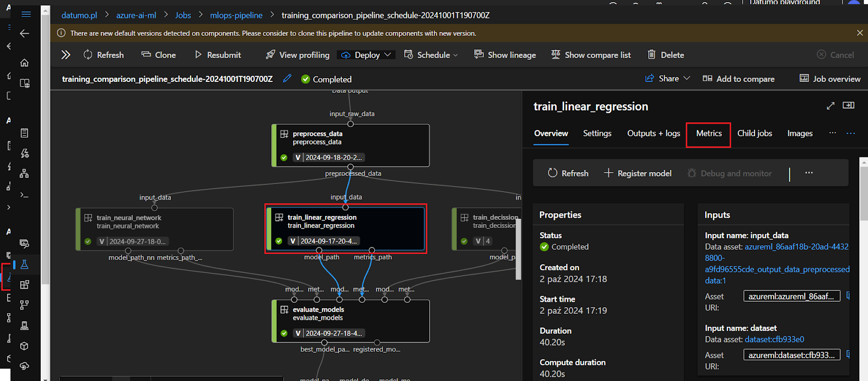Delete the pipeline job
The image size is (868, 381).
pyautogui.click(x=666, y=55)
